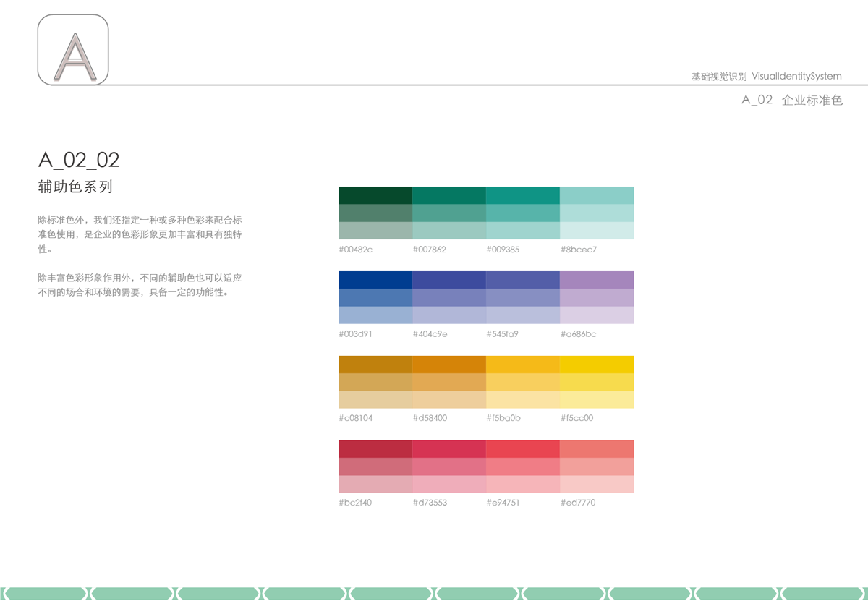Click the #c08104 color code
Image resolution: width=868 pixels, height=614 pixels.
[x=356, y=418]
